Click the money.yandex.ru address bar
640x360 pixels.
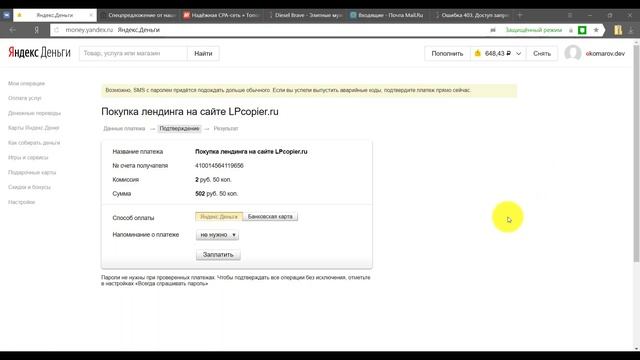(x=269, y=30)
